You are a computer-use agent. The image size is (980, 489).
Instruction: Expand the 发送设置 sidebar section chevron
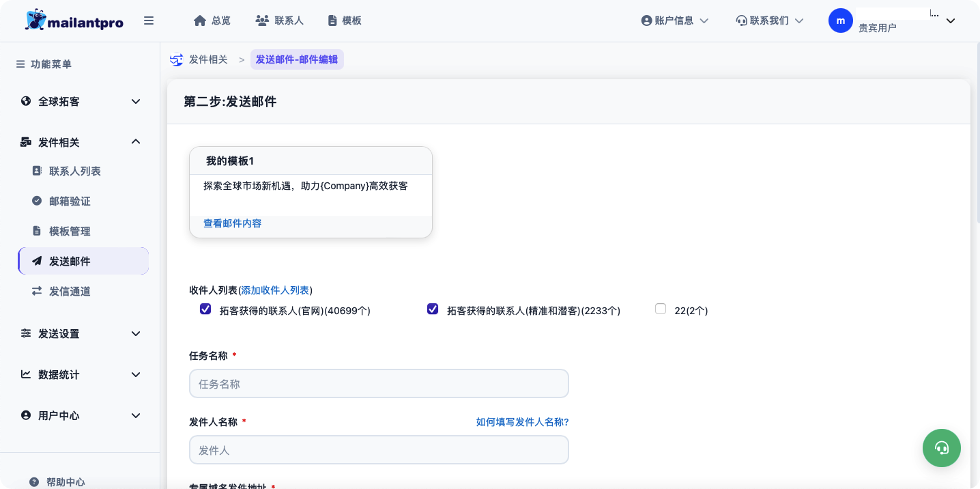136,333
